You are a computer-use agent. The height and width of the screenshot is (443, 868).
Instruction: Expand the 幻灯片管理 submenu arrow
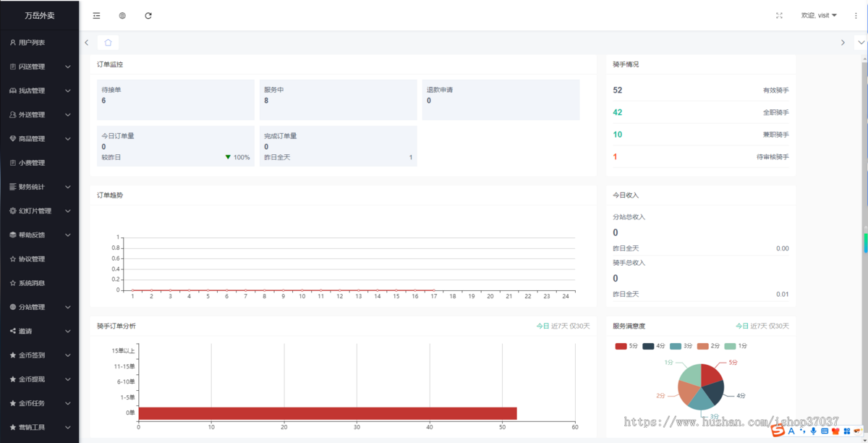click(x=68, y=211)
